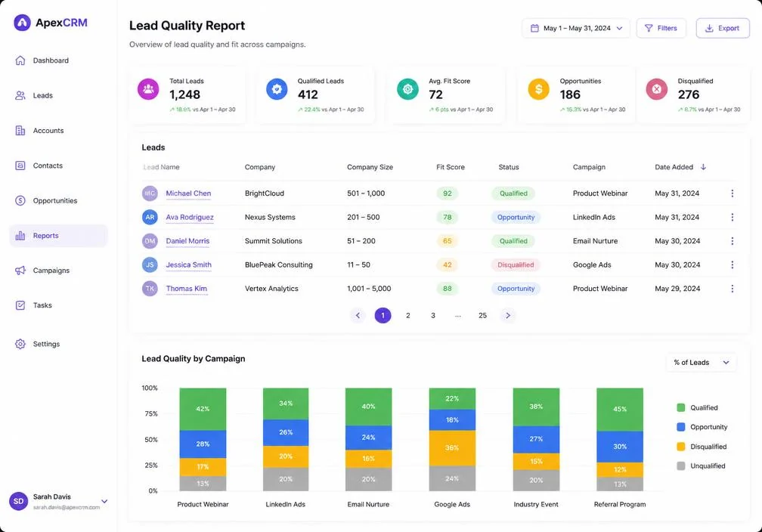Click the 28% segment of Product Webinar bar
This screenshot has height=532, width=762.
pos(203,444)
